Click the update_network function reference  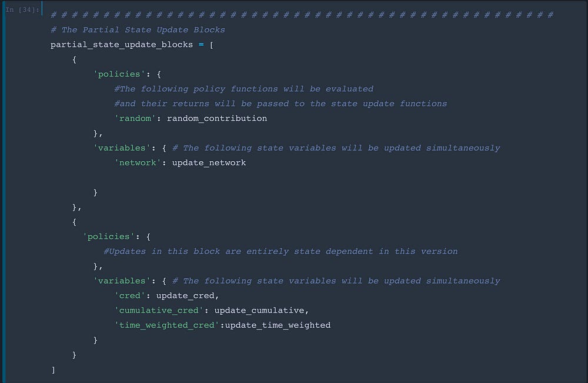(209, 163)
